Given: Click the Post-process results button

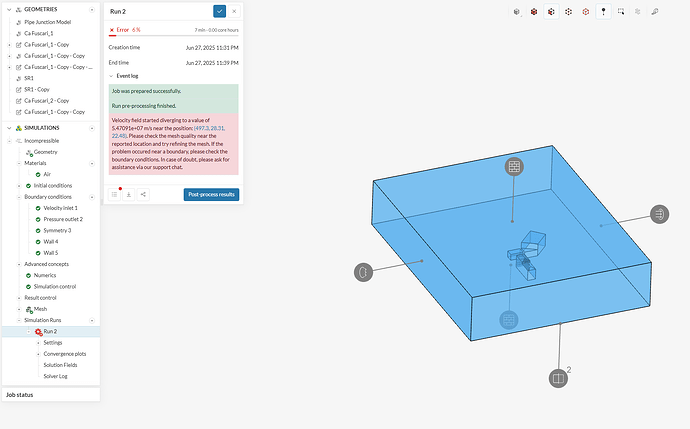Looking at the screenshot, I should pyautogui.click(x=211, y=194).
